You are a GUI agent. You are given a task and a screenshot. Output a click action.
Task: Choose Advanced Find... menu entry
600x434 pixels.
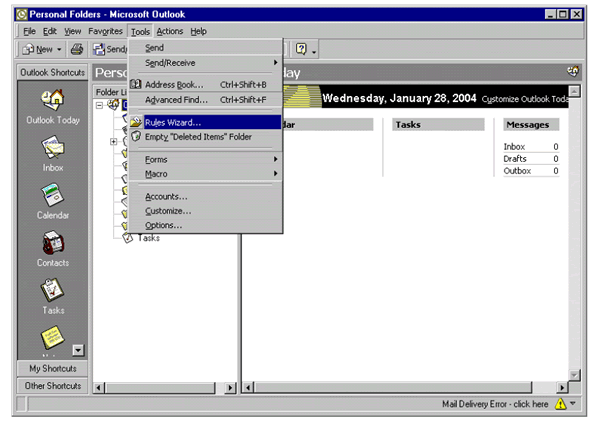click(205, 100)
